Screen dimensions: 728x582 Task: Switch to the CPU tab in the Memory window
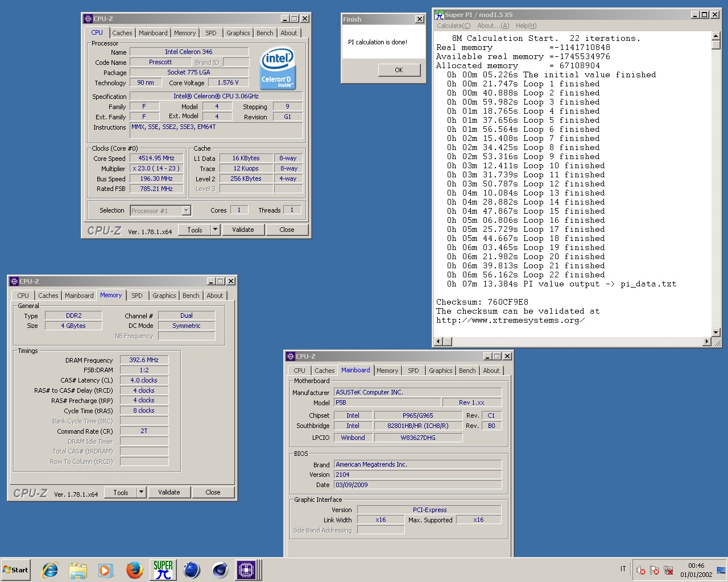click(23, 296)
